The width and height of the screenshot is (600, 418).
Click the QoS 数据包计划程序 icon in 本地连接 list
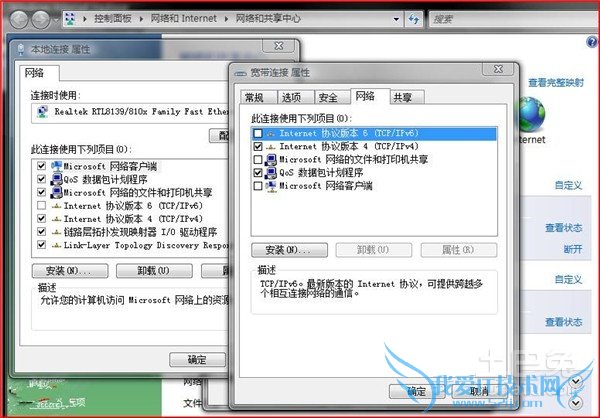[57, 179]
